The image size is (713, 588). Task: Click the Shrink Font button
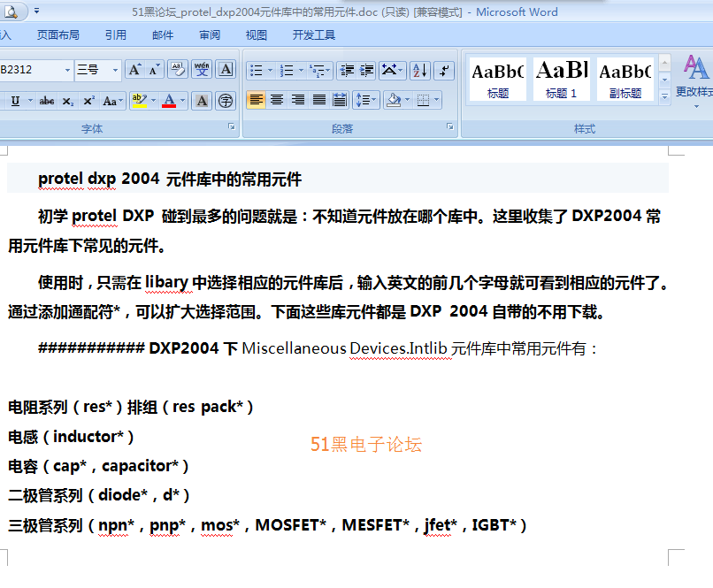click(x=154, y=70)
